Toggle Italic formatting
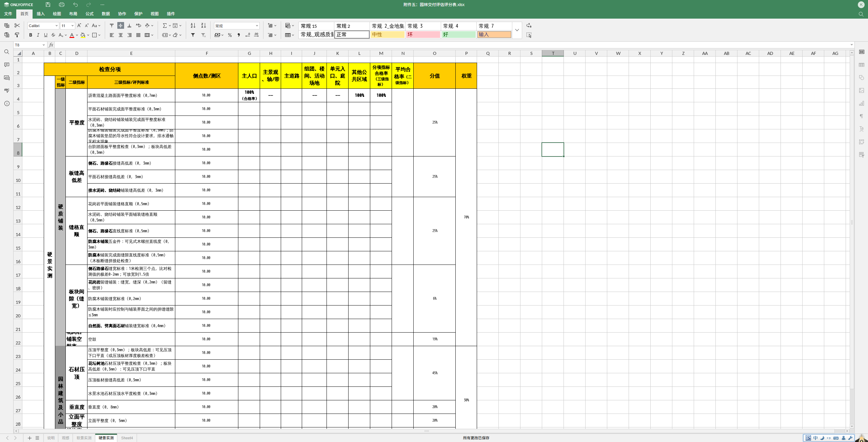This screenshot has width=868, height=442. tap(38, 35)
